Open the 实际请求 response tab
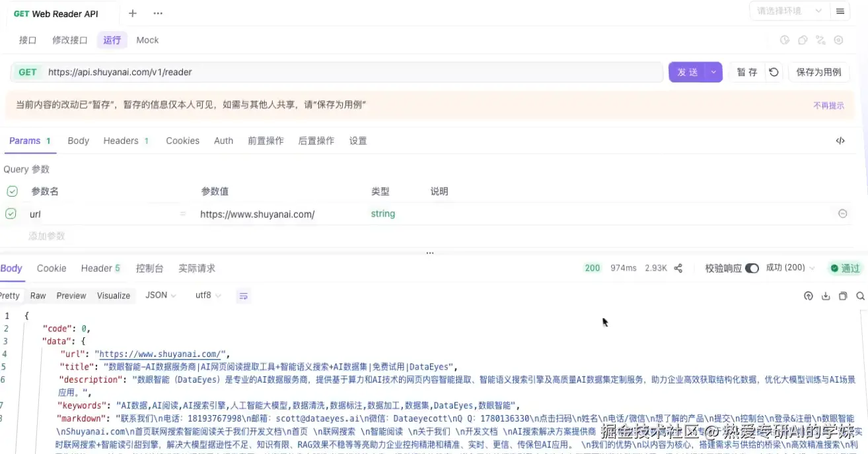The height and width of the screenshot is (454, 868). point(196,268)
